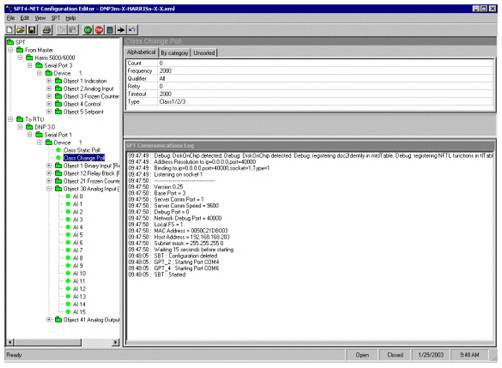Click the black right-arrow toolbar icon
Image resolution: width=502 pixels, height=368 pixels.
pos(121,30)
